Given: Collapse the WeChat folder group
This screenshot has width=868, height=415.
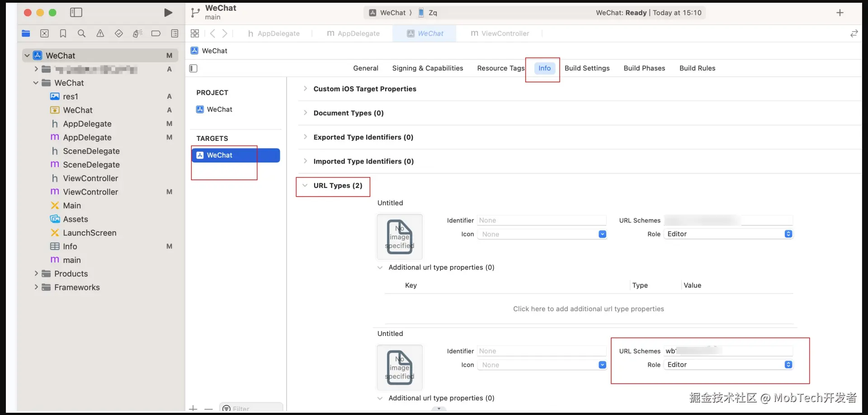Looking at the screenshot, I should 36,83.
